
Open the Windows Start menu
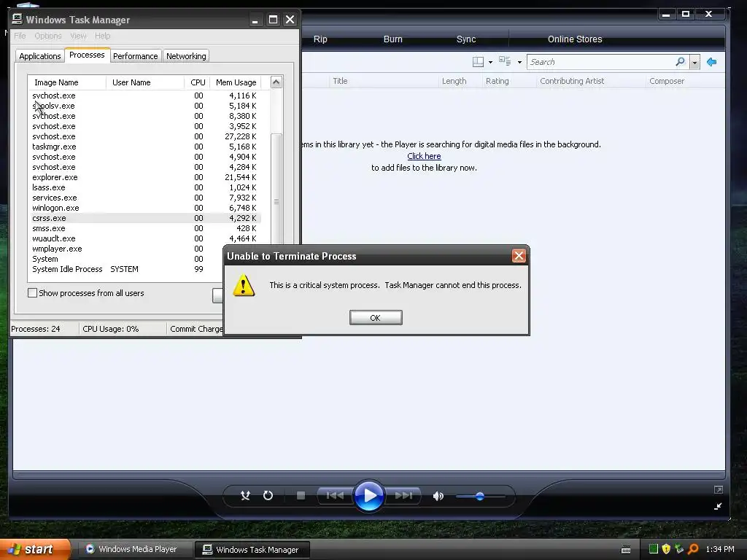click(x=35, y=550)
